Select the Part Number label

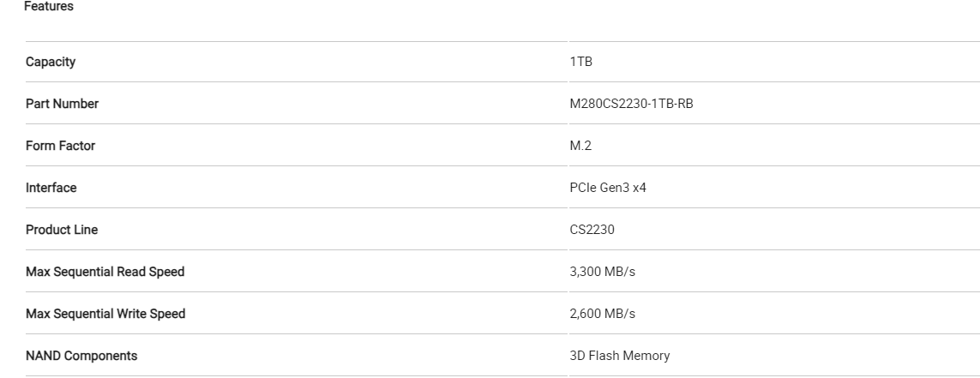[62, 104]
